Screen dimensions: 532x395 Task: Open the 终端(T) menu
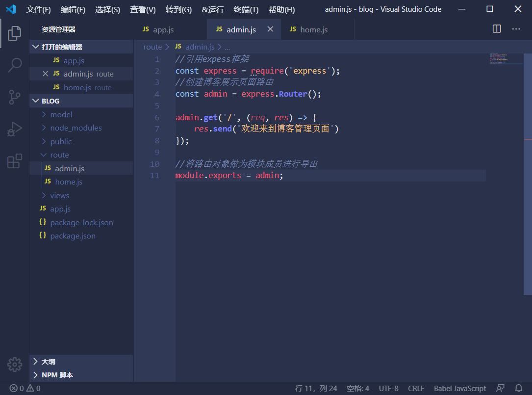[x=246, y=9]
